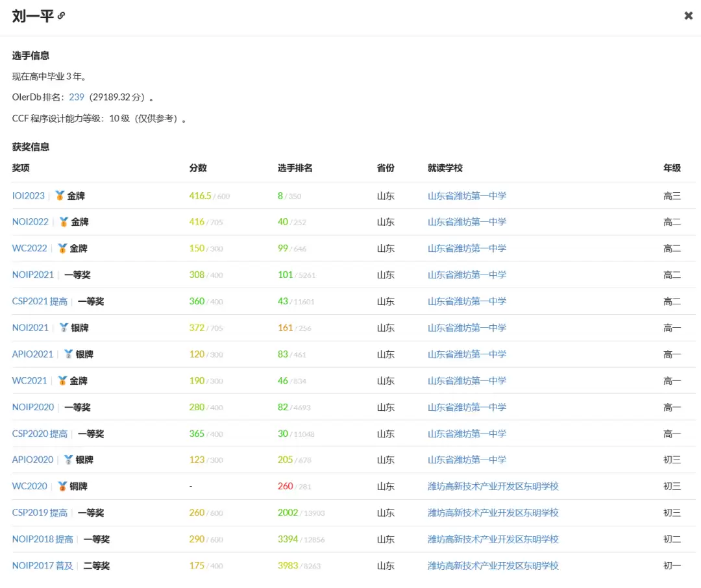701x588 pixels.
Task: Click the silver medal icon in the APIO2020 row
Action: [x=67, y=459]
